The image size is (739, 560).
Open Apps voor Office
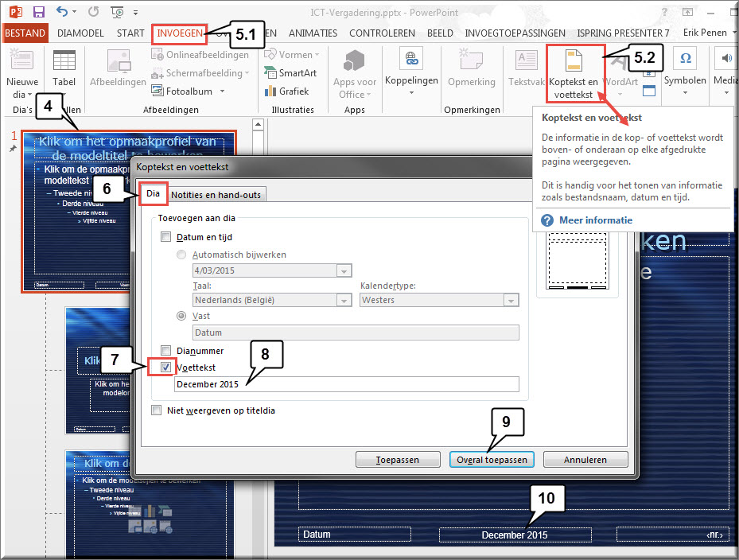[355, 75]
